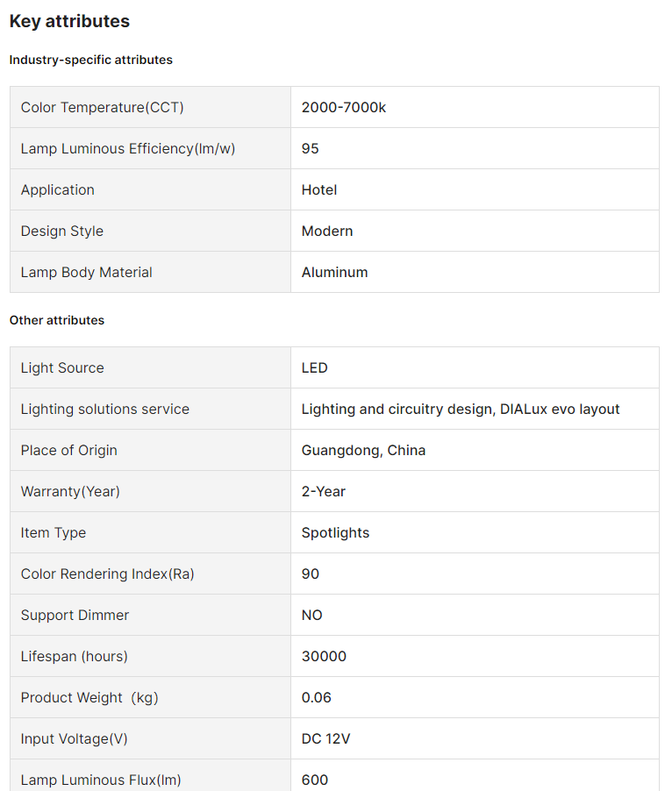Select the Lamp Luminous Efficiency(lm/w) label
This screenshot has width=672, height=791.
128,148
